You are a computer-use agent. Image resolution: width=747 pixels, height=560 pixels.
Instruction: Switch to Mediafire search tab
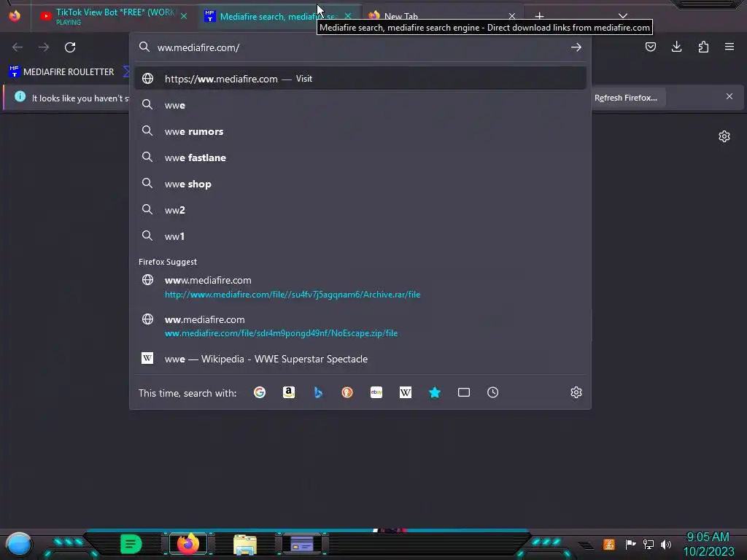click(x=279, y=17)
